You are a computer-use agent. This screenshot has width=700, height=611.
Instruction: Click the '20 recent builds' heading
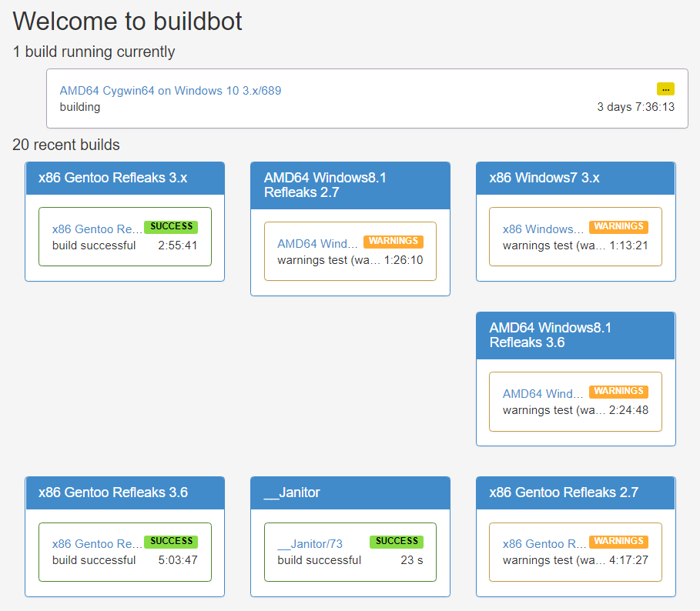(66, 145)
